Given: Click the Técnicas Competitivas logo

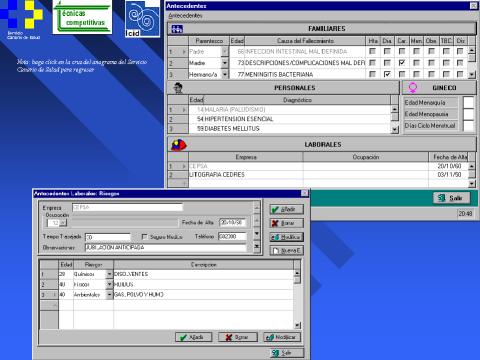Looking at the screenshot, I should (x=82, y=17).
